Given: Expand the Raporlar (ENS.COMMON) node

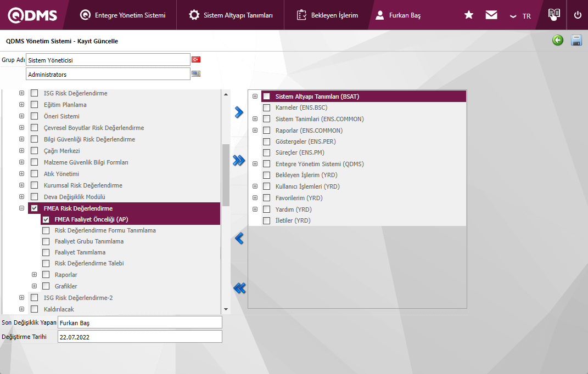Looking at the screenshot, I should pos(255,131).
